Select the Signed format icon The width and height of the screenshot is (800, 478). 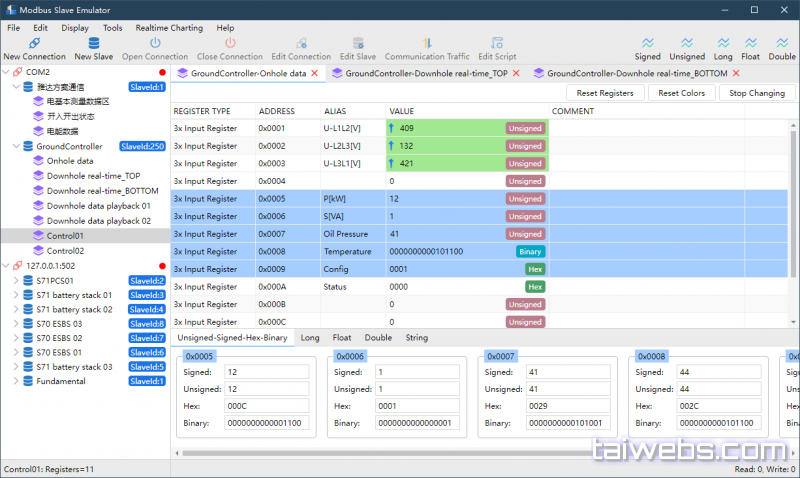click(x=647, y=44)
